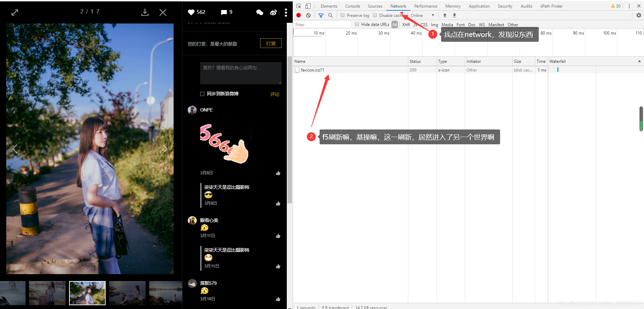Viewport: 644px width, 309px height.
Task: Enable Preserve log checkbox
Action: [342, 15]
